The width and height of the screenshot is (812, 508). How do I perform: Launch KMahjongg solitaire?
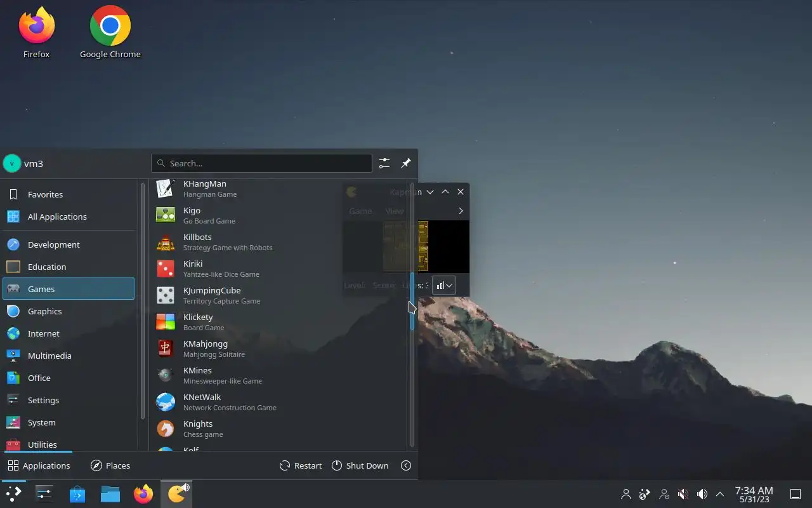point(278,349)
